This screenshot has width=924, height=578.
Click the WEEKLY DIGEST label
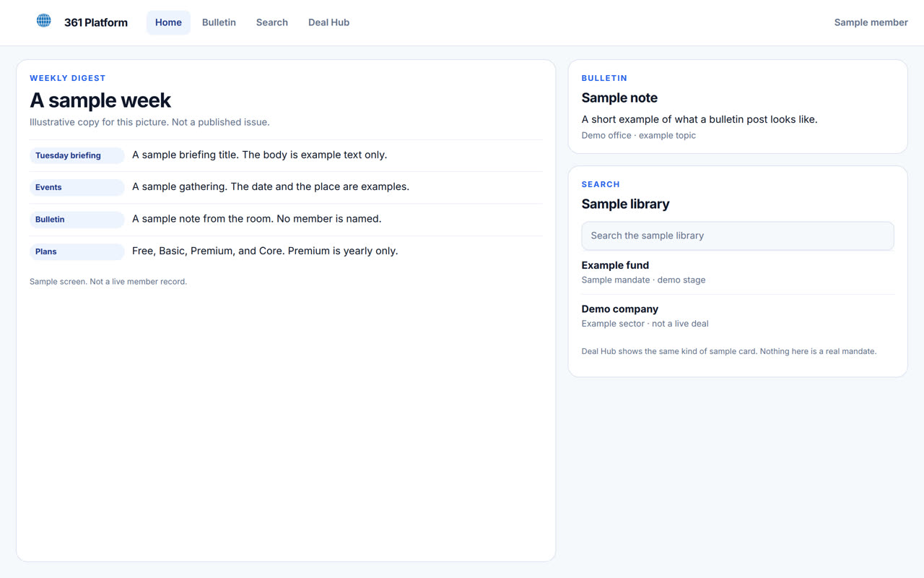coord(68,78)
